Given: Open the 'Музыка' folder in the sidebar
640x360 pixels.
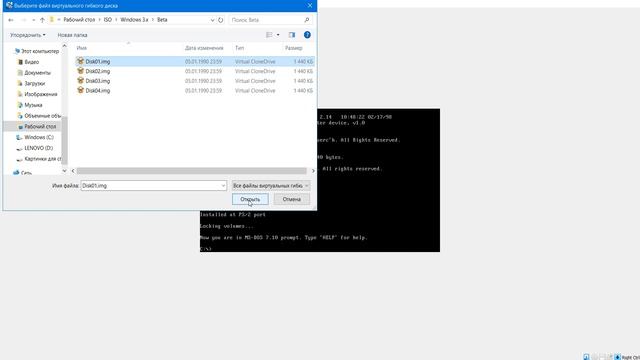Looking at the screenshot, I should click(33, 105).
